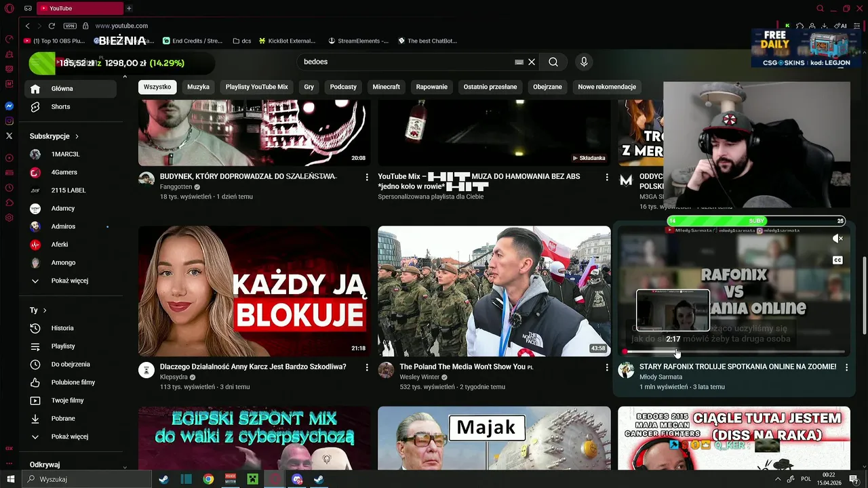Seek on the RAFONIX preview progress bar

click(x=734, y=352)
